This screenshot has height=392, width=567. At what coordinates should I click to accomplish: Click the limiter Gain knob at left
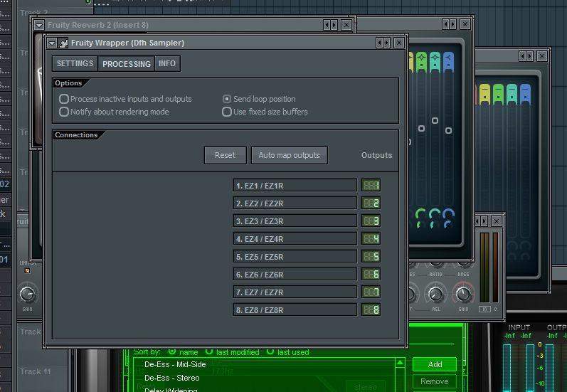27,293
